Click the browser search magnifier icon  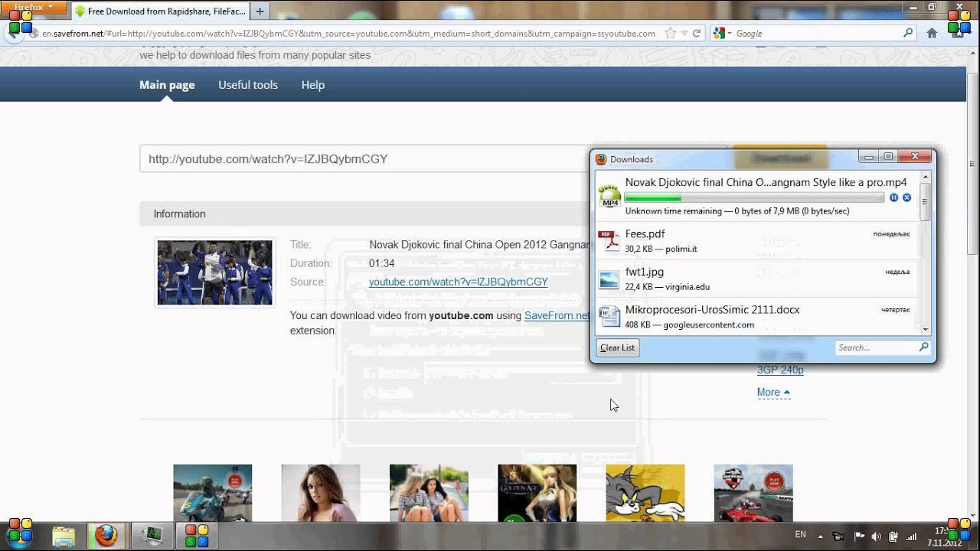pyautogui.click(x=908, y=34)
